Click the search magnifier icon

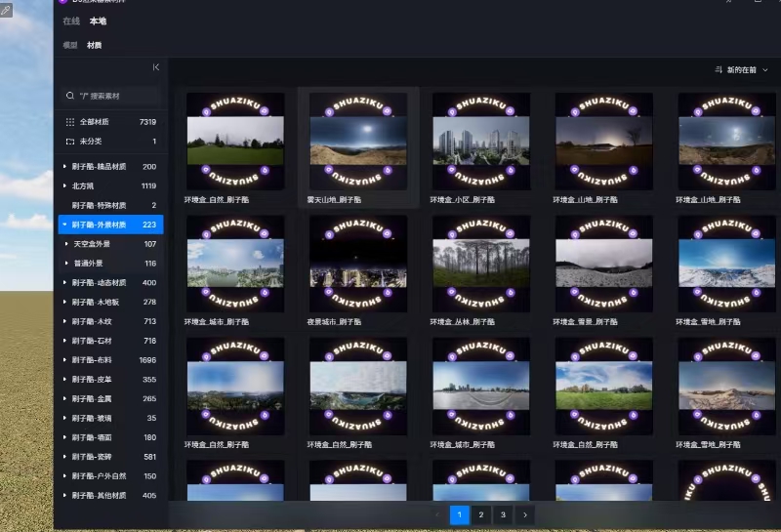(70, 96)
